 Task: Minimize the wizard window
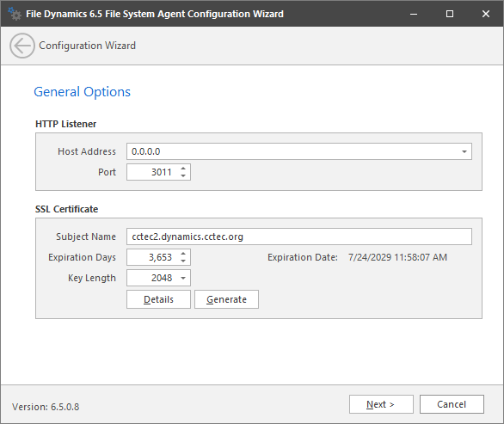(x=414, y=14)
